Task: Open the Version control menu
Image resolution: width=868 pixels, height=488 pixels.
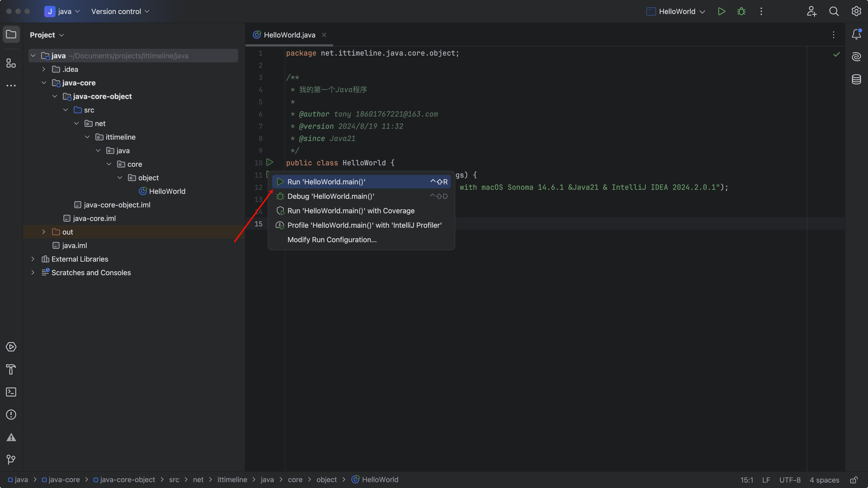Action: [120, 12]
